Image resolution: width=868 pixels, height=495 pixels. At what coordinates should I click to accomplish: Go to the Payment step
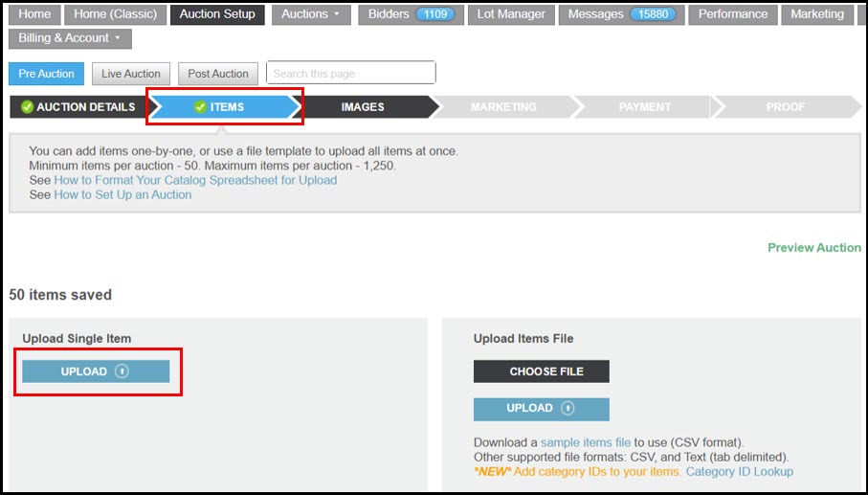pos(644,107)
